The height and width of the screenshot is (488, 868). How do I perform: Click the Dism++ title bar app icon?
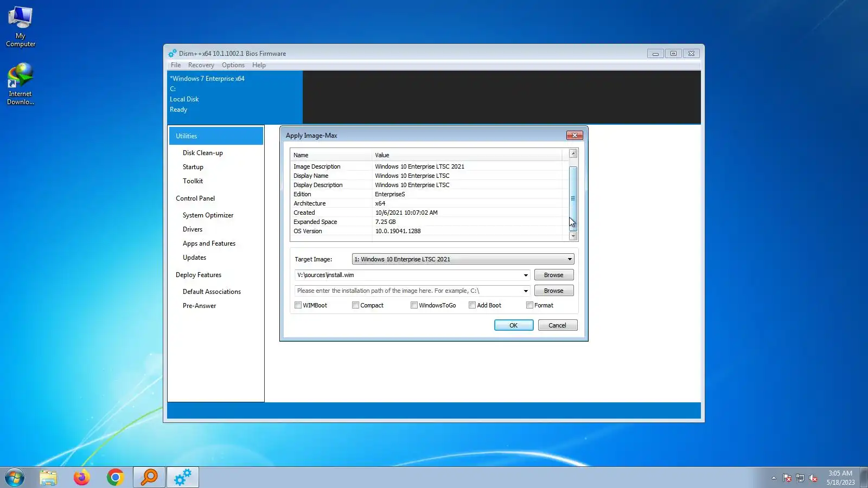(x=173, y=53)
